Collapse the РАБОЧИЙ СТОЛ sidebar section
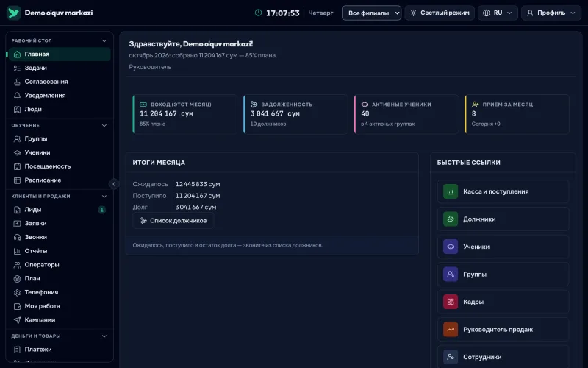The image size is (588, 368). point(104,41)
